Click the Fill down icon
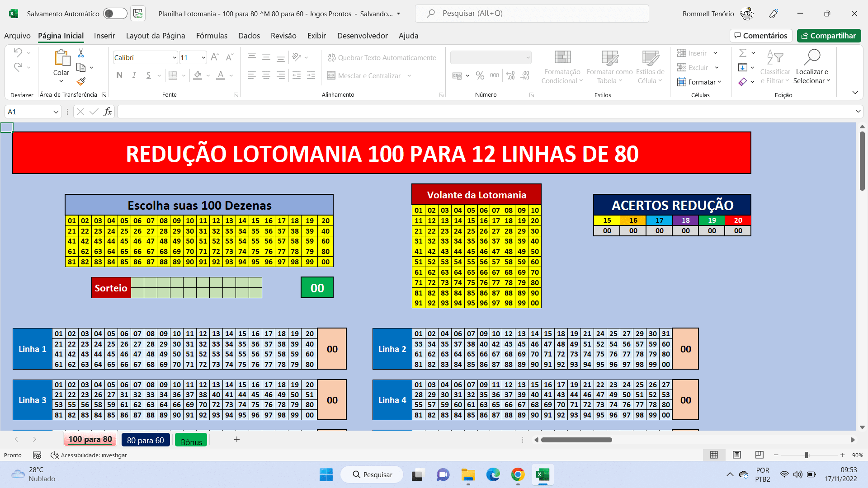868x488 pixels. pos(742,67)
